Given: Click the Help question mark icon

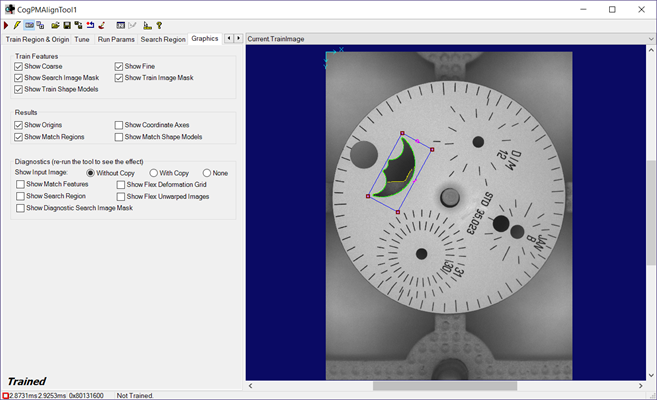Looking at the screenshot, I should coord(159,24).
